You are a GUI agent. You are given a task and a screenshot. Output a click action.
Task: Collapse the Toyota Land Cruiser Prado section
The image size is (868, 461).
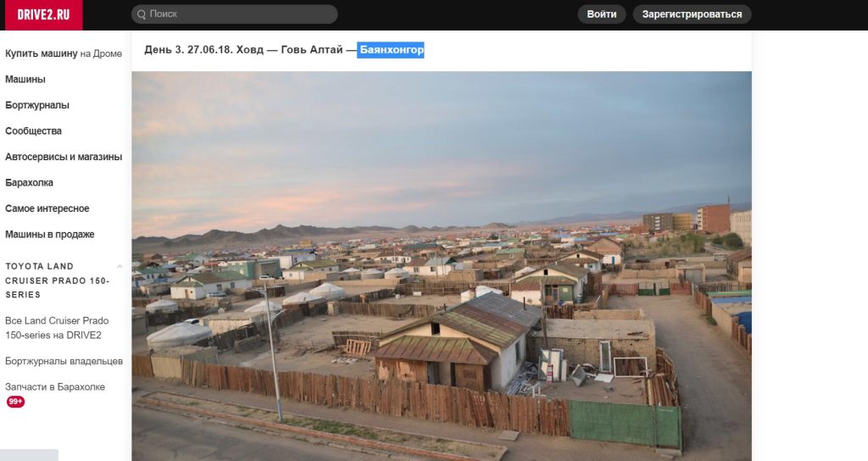point(119,267)
